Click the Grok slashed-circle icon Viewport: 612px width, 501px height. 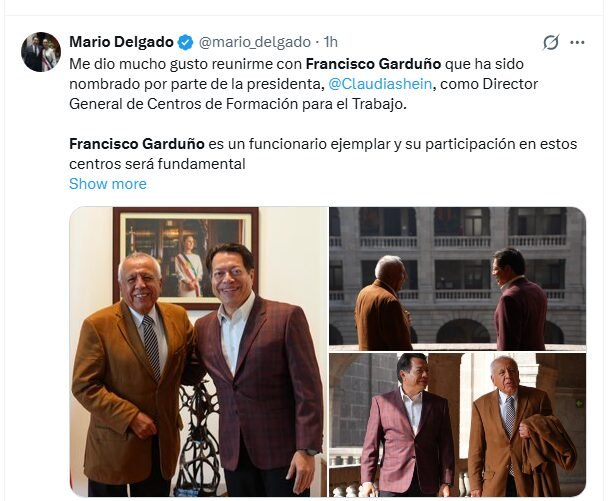551,42
